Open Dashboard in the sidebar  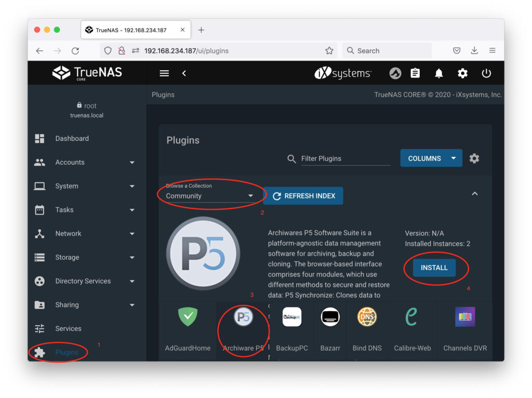point(72,139)
